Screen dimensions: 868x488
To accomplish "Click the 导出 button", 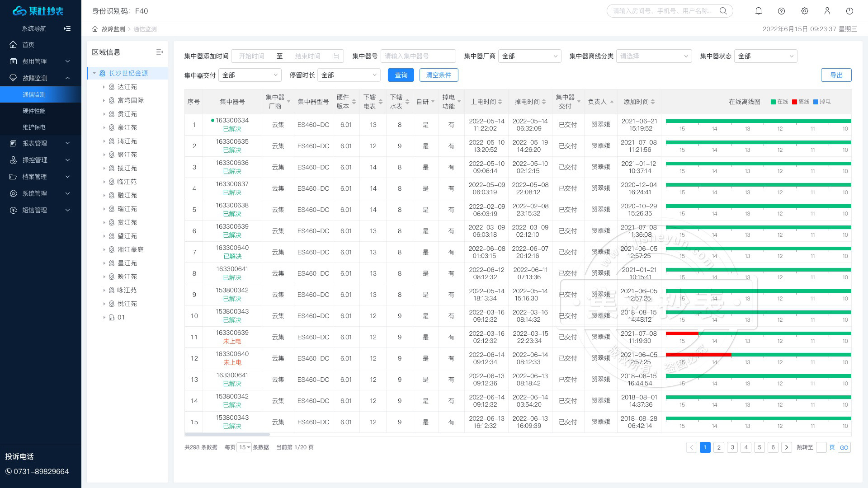I will (836, 75).
